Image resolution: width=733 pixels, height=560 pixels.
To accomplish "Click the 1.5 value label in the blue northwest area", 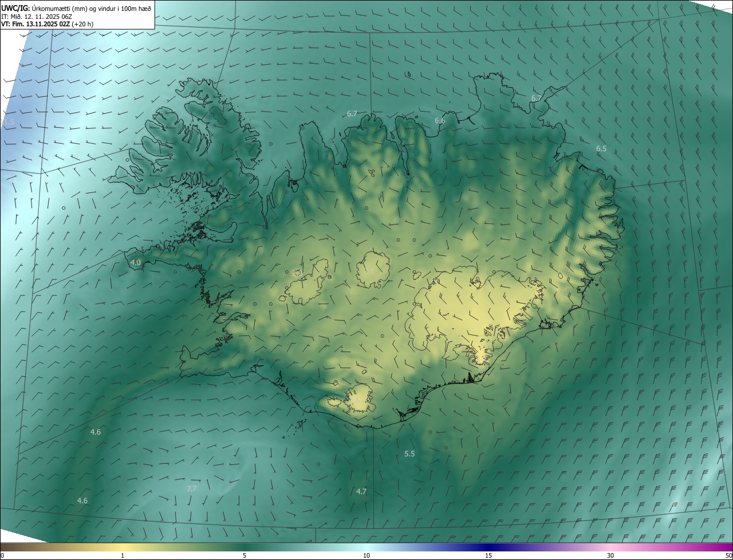I will click(8, 123).
